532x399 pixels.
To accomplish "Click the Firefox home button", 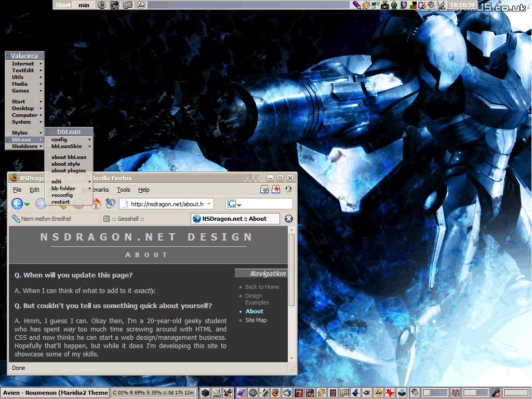I will pos(97,204).
